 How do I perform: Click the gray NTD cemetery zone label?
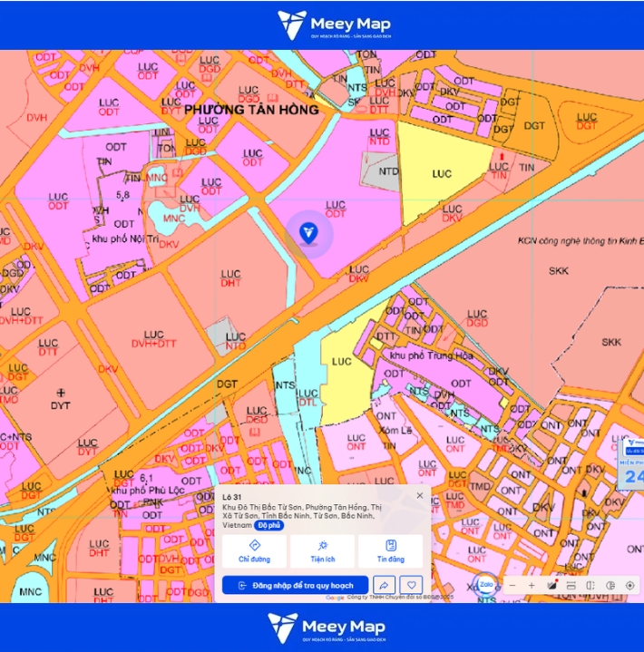[x=388, y=171]
